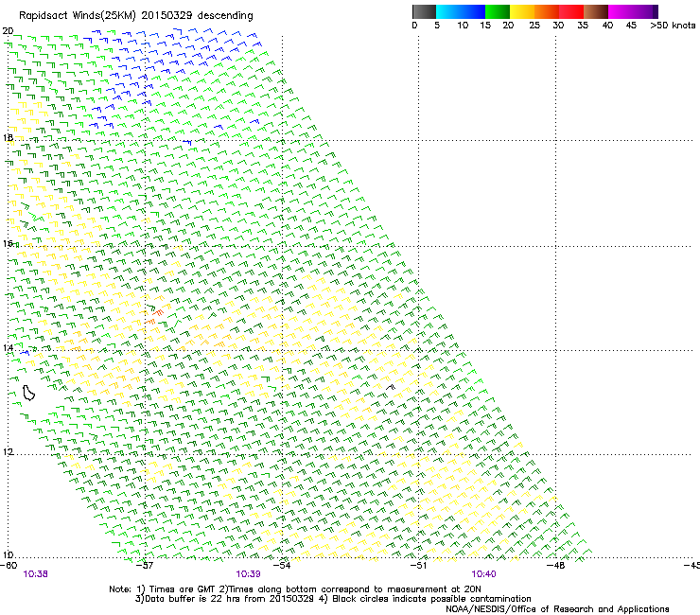700x615 pixels.
Task: Click the title 'Rapidscat Winds(25KM) 20150329 descending'
Action: tap(135, 16)
